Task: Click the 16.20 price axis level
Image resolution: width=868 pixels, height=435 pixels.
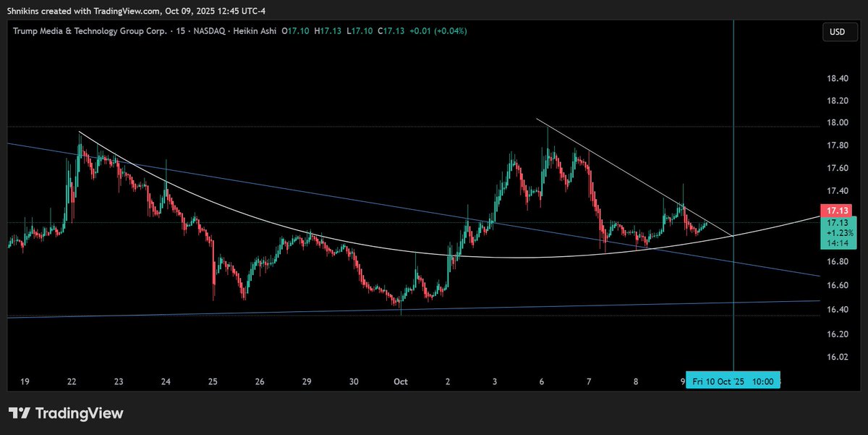Action: (837, 334)
